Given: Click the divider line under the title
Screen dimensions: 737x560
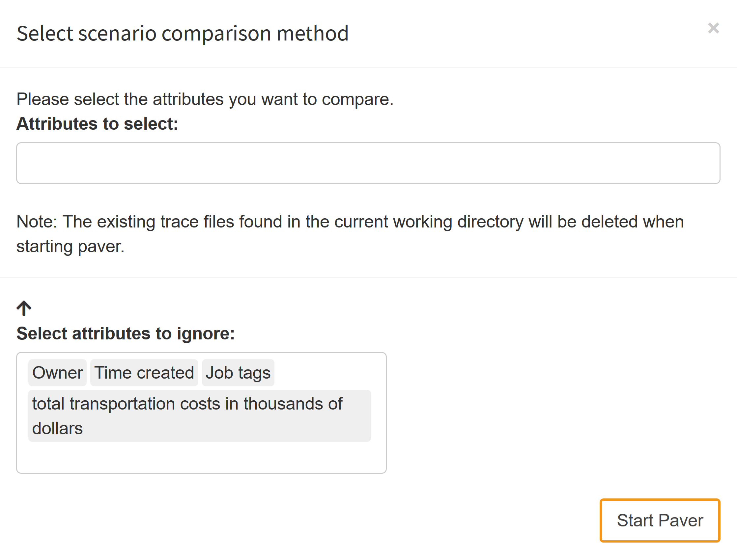Looking at the screenshot, I should click(368, 68).
